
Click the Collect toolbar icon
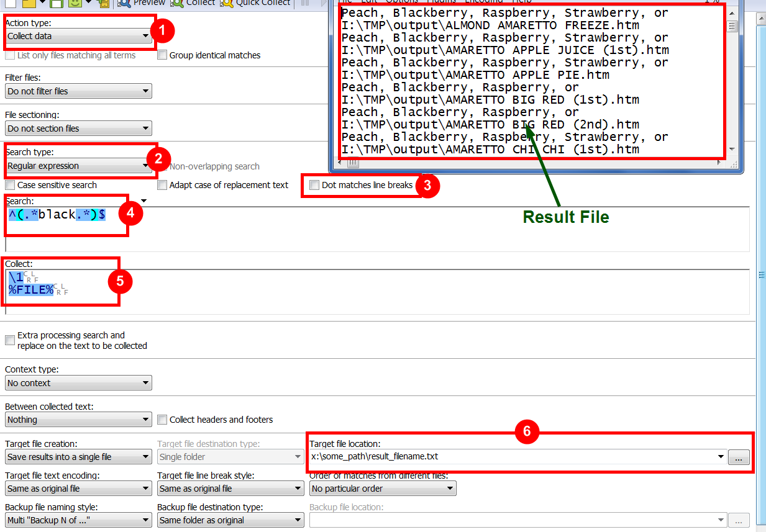[x=193, y=3]
